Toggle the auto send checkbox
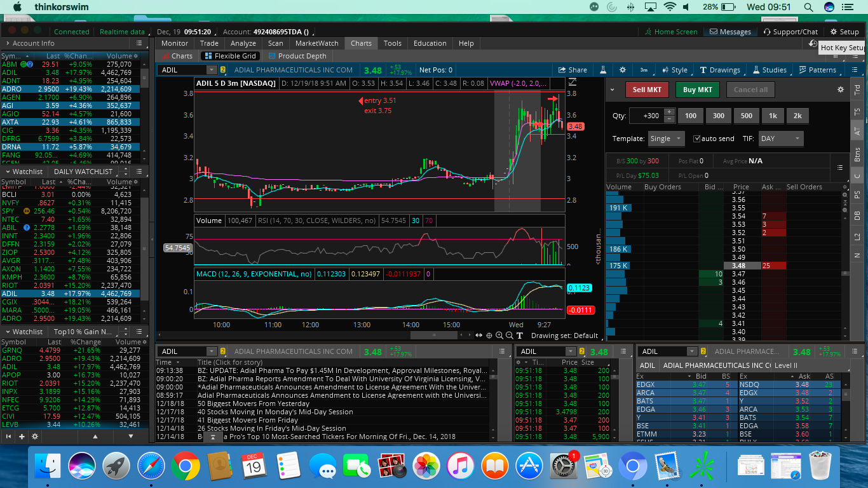 (x=697, y=139)
